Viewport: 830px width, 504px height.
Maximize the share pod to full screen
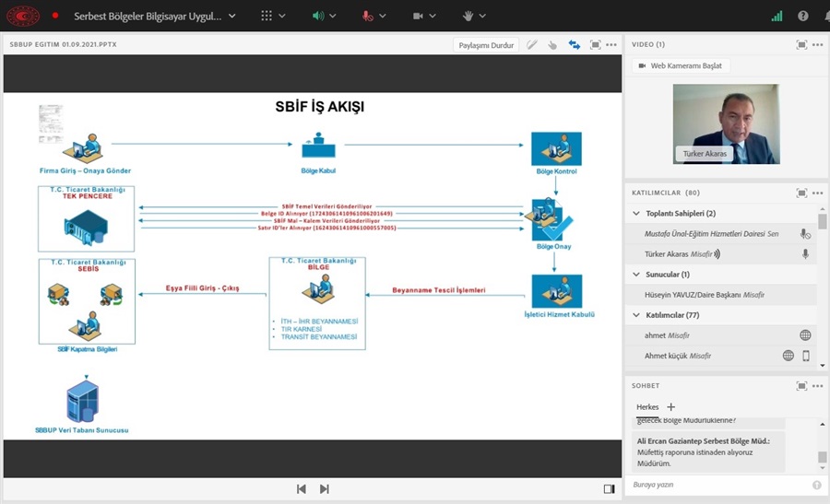click(596, 45)
